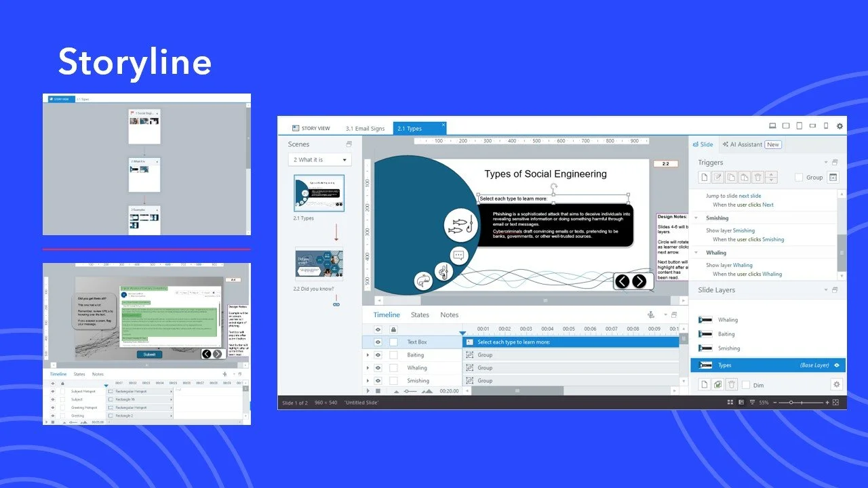Hide the Text Box timeline object
868x488 pixels.
[378, 342]
